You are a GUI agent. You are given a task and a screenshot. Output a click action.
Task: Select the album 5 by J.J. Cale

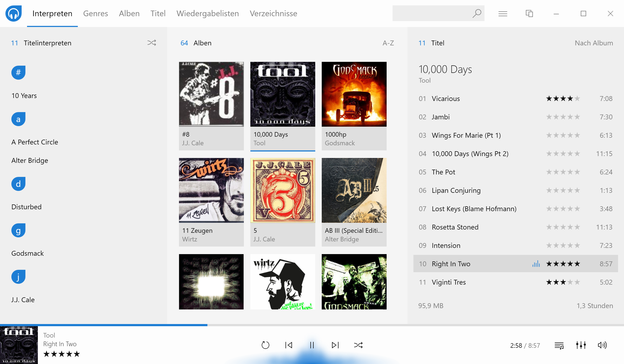point(283,202)
